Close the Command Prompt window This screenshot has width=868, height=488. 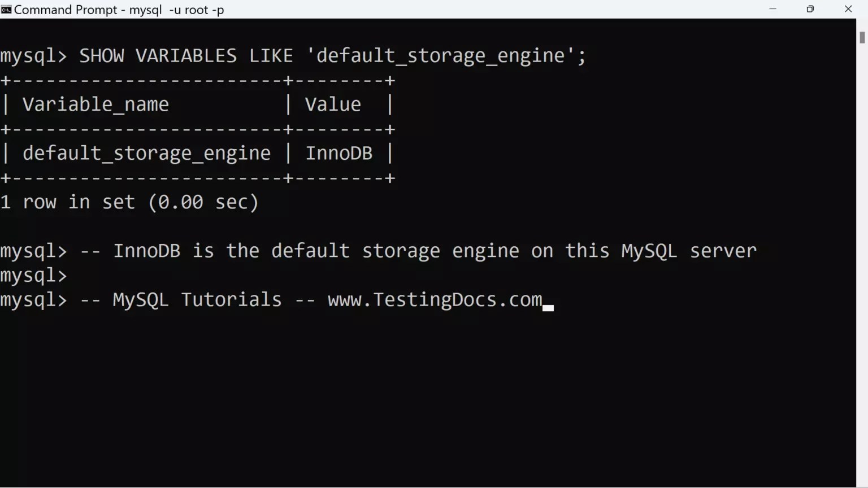848,9
